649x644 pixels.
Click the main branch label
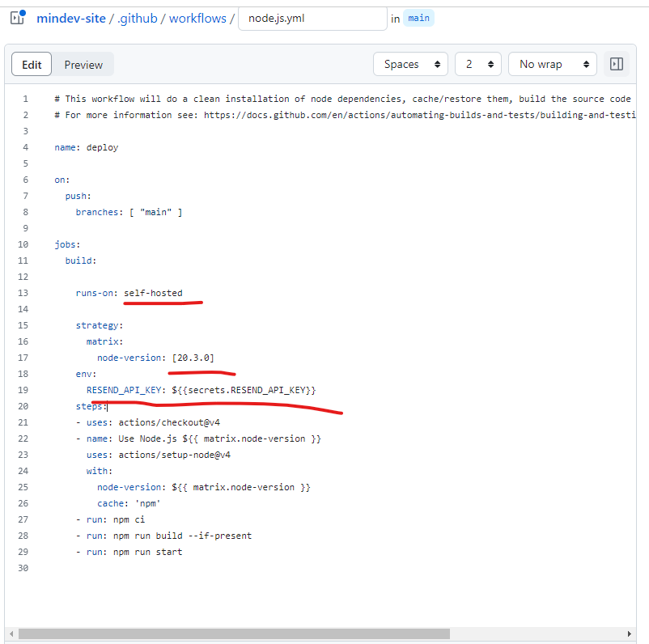[418, 19]
